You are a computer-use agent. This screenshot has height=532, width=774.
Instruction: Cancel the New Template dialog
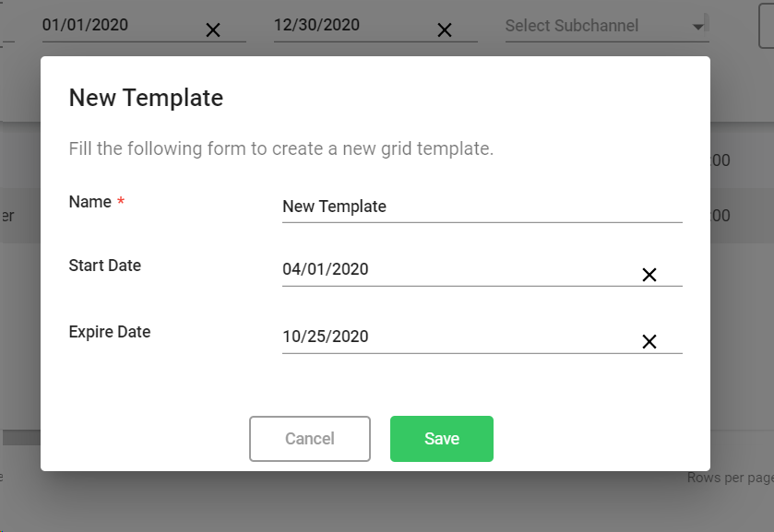coord(310,439)
